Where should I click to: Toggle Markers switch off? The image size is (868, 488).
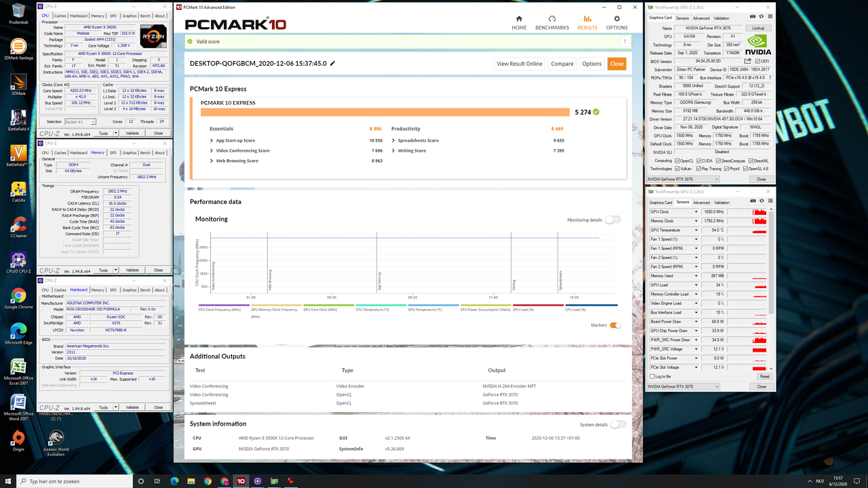pyautogui.click(x=615, y=325)
